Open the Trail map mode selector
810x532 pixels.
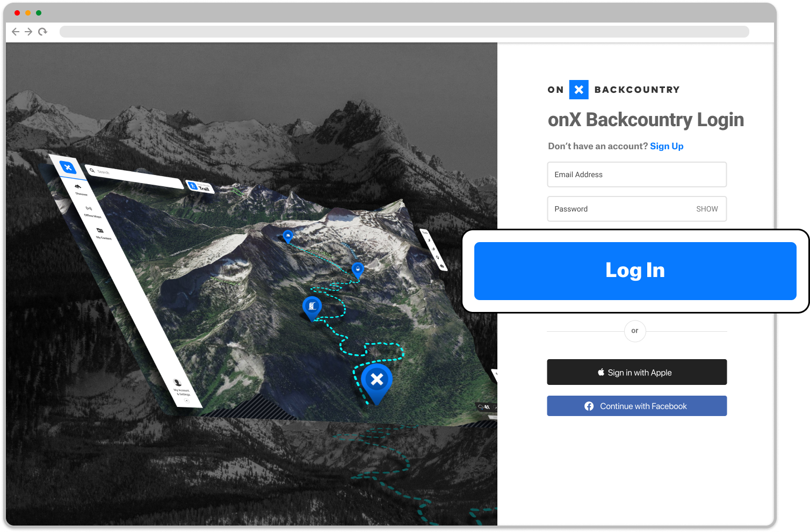click(200, 186)
